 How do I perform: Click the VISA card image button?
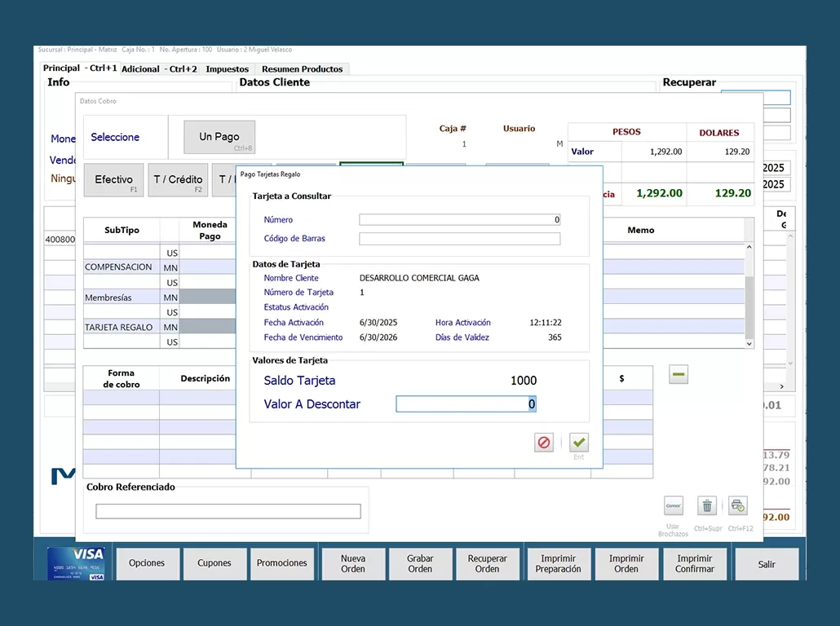76,563
